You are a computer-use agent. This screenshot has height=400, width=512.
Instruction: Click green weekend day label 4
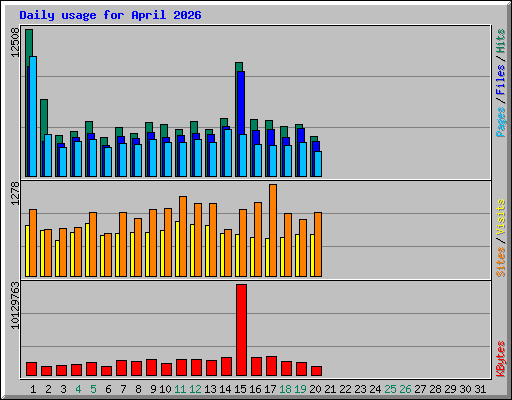(x=78, y=389)
